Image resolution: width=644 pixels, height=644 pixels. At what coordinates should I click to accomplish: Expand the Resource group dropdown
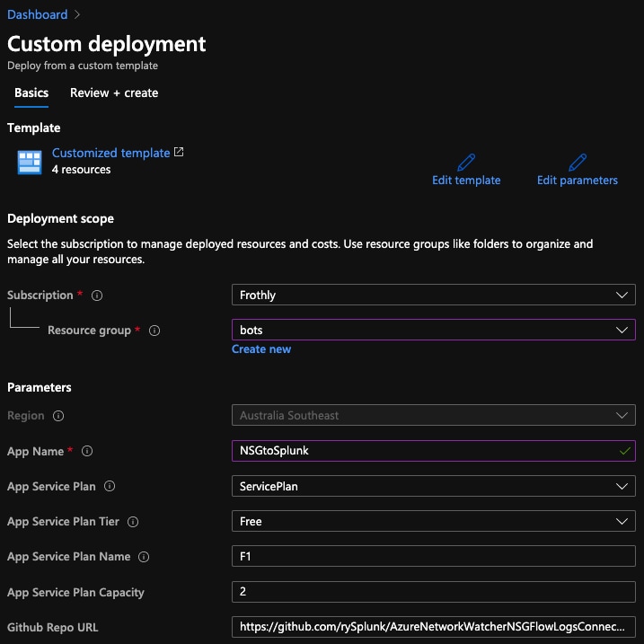click(x=433, y=331)
